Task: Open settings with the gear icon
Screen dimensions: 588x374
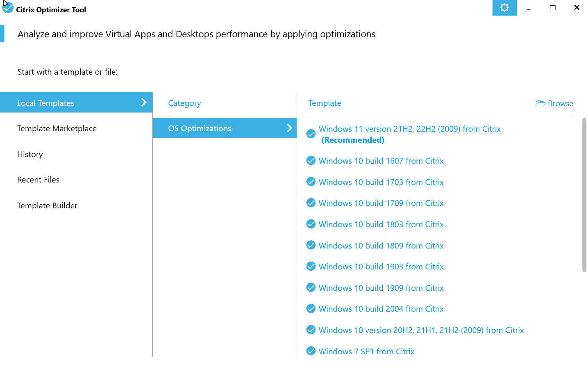Action: click(504, 8)
